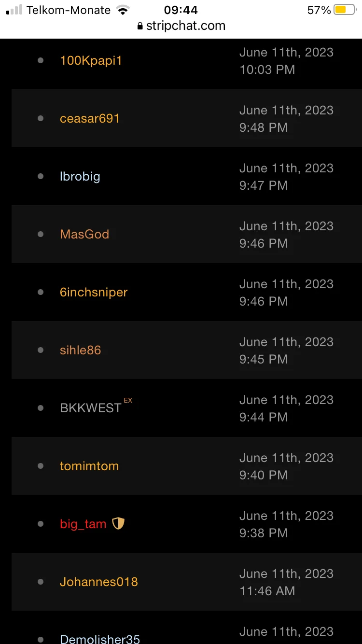
Task: Open MasGod's profile
Action: pos(84,235)
